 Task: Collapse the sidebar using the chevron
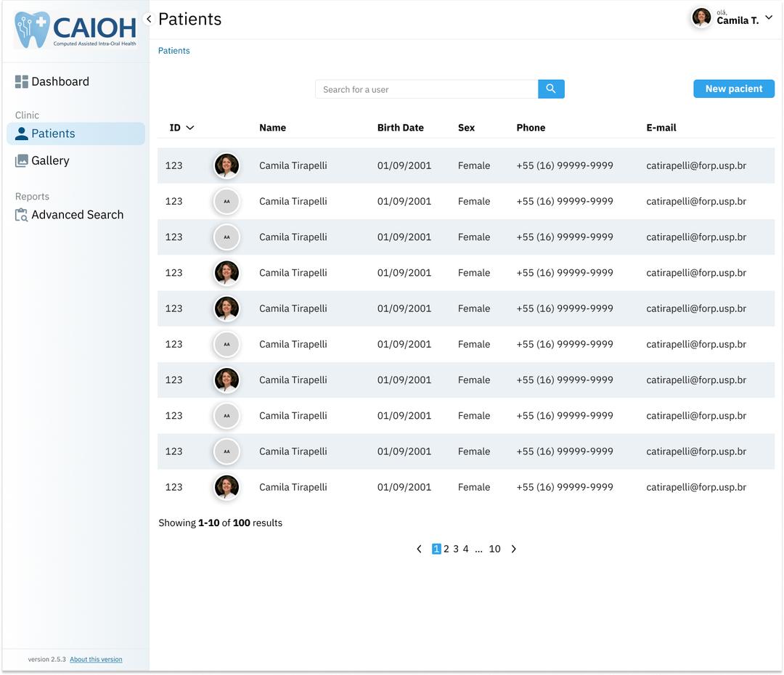coord(149,19)
